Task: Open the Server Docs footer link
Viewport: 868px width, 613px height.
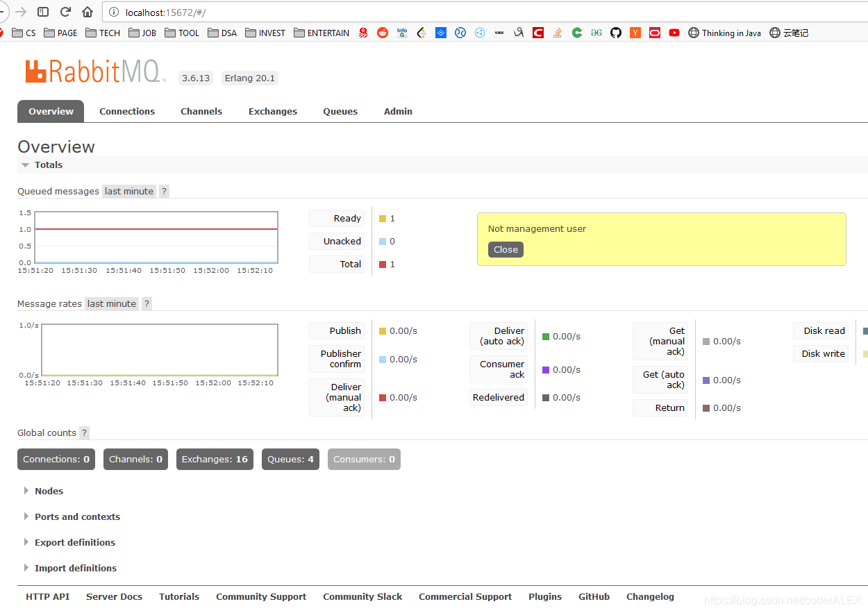Action: click(114, 596)
